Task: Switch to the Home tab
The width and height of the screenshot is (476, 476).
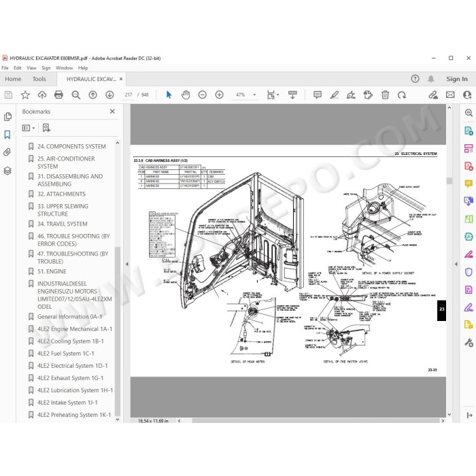Action: click(x=13, y=79)
